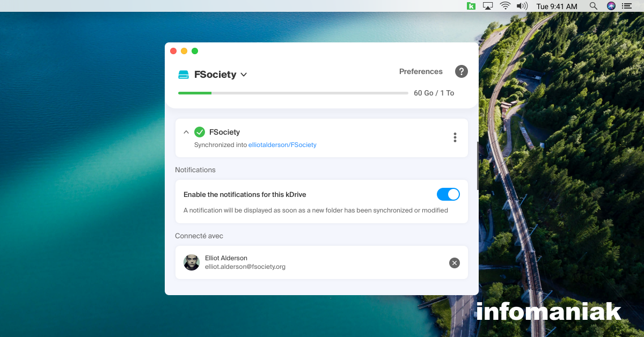Open Spotlight search magnifier icon
This screenshot has height=337, width=644.
[x=593, y=6]
